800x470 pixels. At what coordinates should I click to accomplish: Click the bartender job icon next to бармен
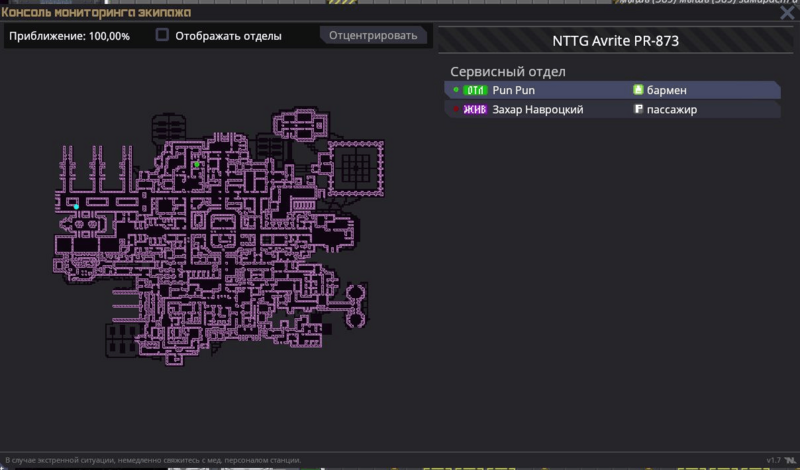coord(638,90)
